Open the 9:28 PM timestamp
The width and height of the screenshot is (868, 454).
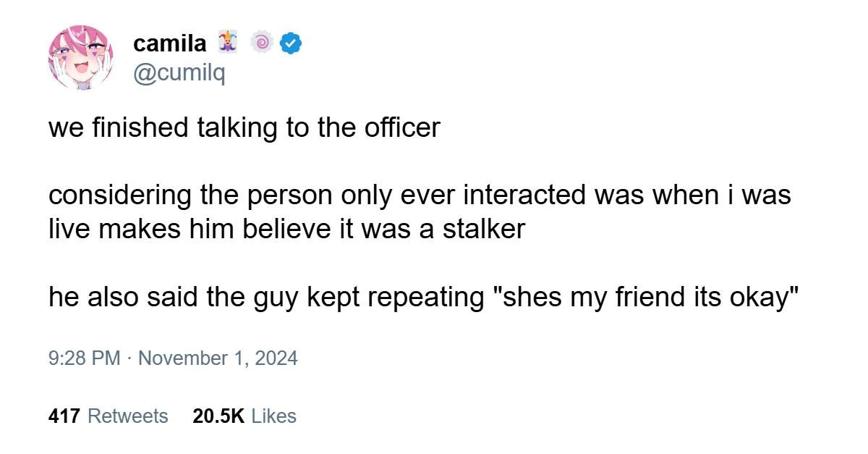point(85,358)
